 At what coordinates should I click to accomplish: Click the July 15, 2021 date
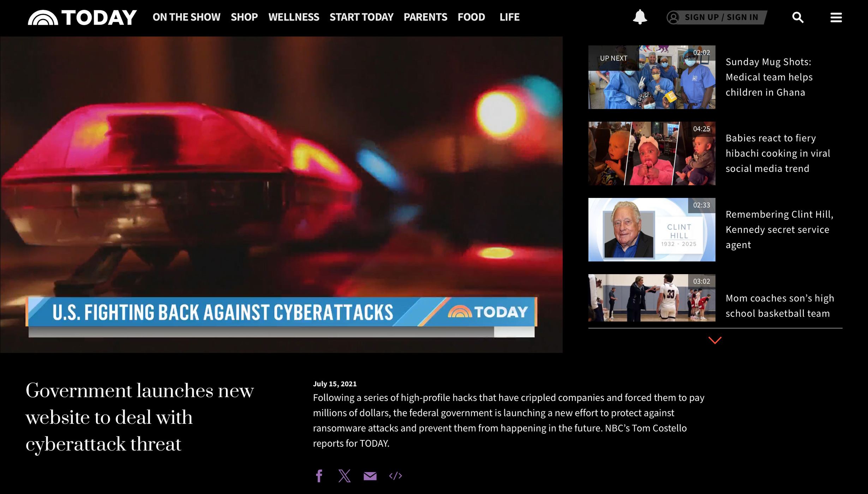tap(335, 384)
